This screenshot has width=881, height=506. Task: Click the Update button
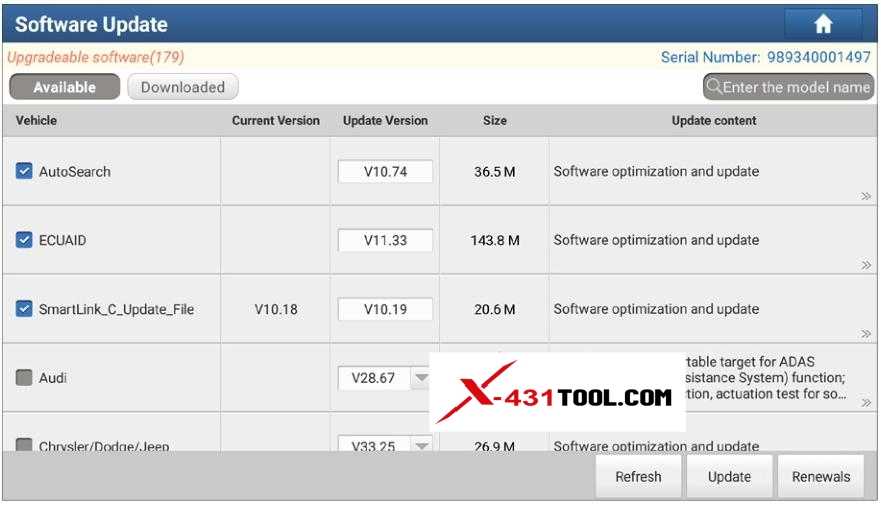click(x=729, y=476)
